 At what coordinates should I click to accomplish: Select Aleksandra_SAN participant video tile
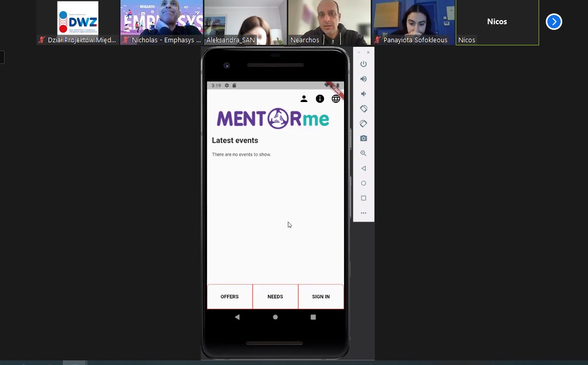pyautogui.click(x=246, y=22)
